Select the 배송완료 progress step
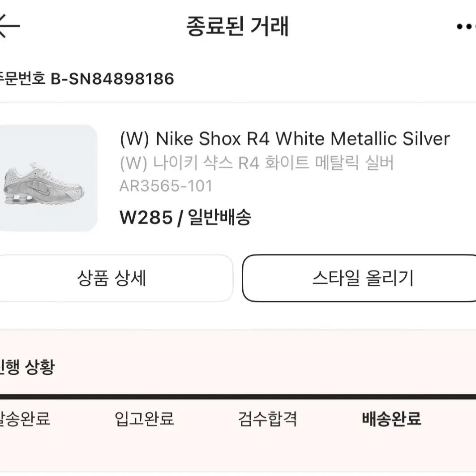Screen dimensions: 476x476 pos(391,419)
